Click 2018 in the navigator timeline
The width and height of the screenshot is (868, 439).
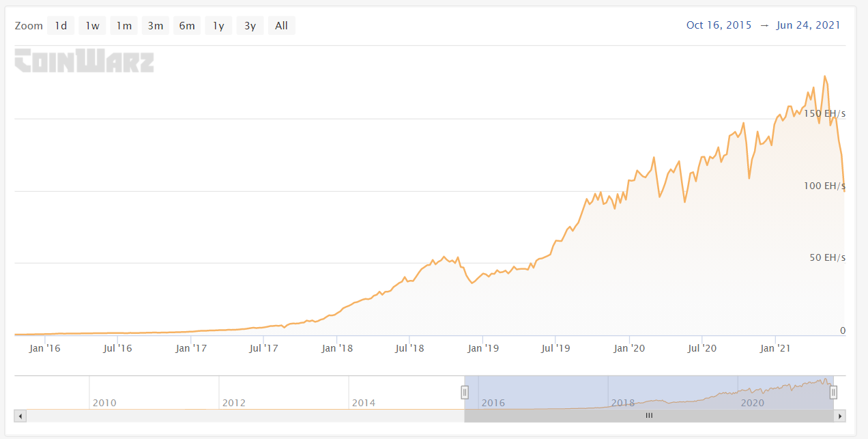point(623,403)
